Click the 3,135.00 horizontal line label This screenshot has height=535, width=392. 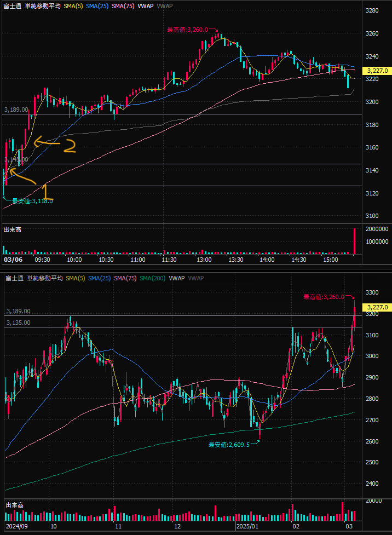(18, 323)
